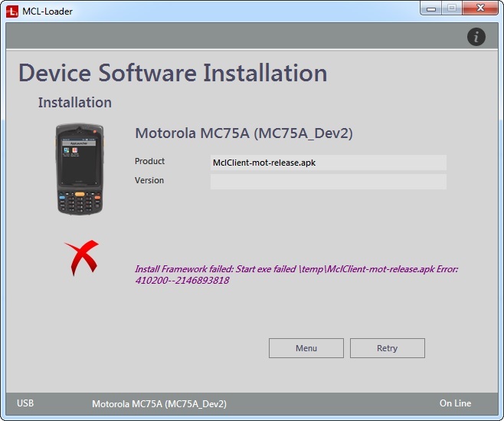
Task: Click the 'Install Framework failed' error message
Action: click(x=296, y=275)
